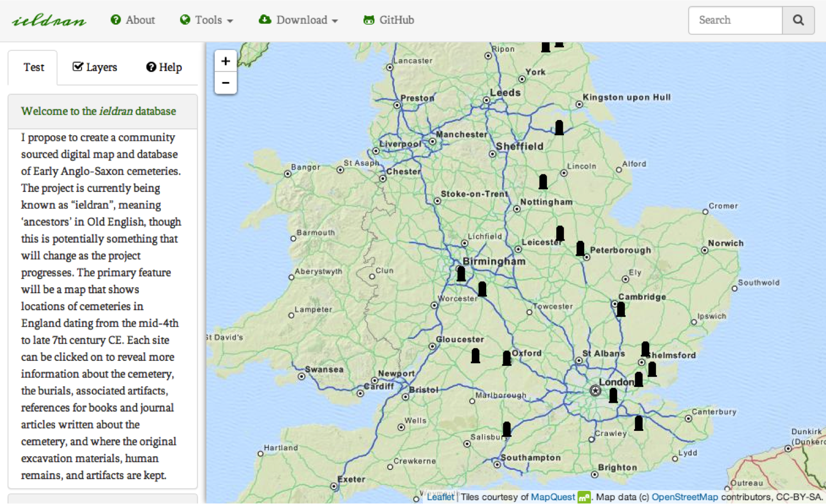Click the Tools globe icon

[x=185, y=20]
